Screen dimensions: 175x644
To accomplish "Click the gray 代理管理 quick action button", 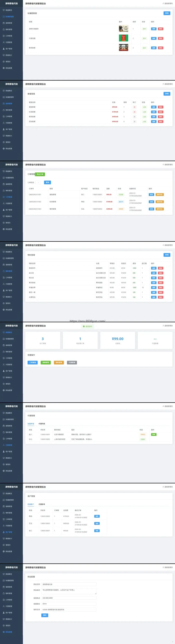I will coord(72,363).
